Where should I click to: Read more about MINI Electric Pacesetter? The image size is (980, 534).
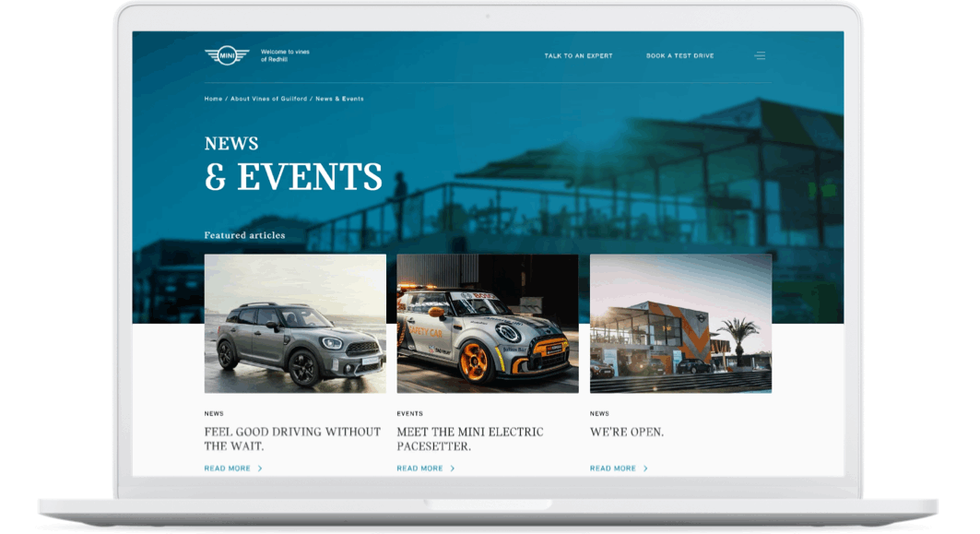click(419, 469)
